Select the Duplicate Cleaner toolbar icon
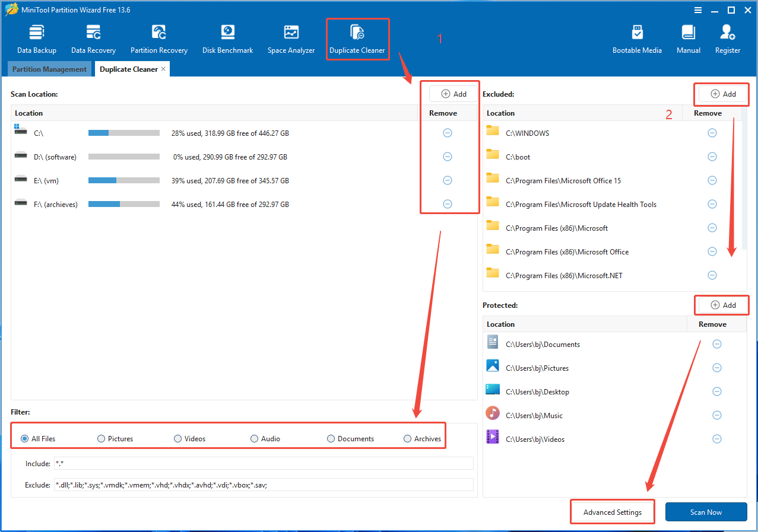 357,37
